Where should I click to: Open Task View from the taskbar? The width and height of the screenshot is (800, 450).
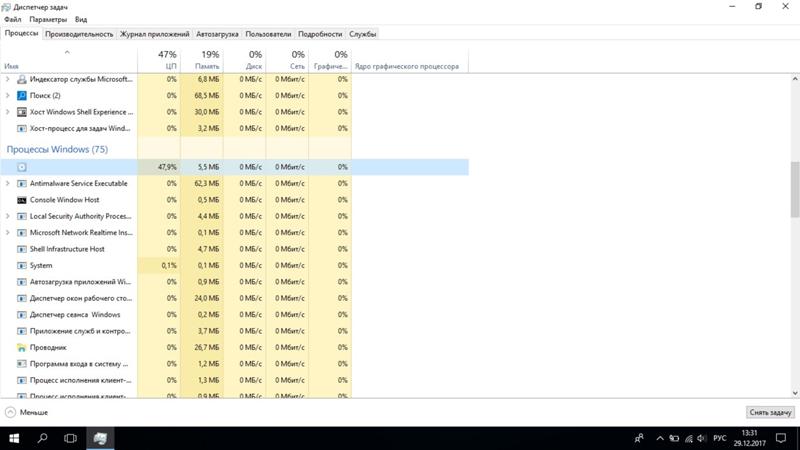point(70,438)
